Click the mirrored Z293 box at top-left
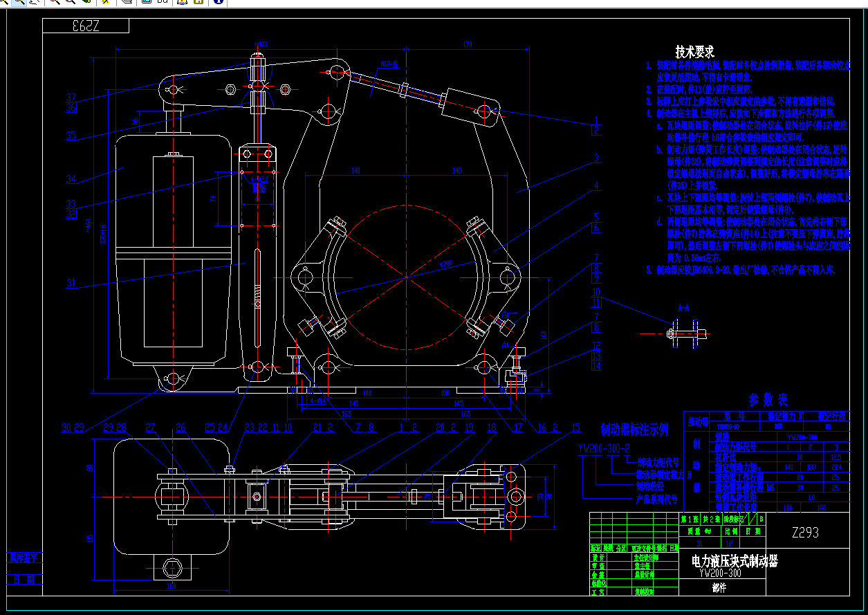 click(86, 26)
